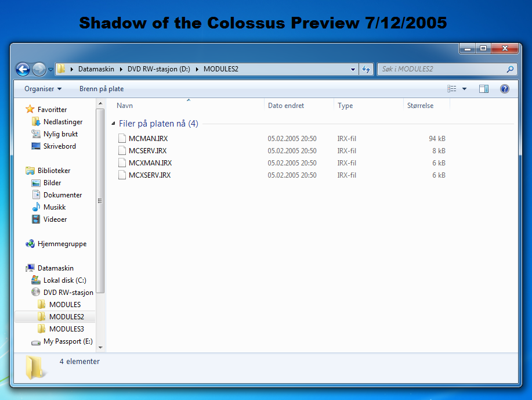This screenshot has width=532, height=400.
Task: Select Datamaskin in the navigation pane
Action: (x=55, y=268)
